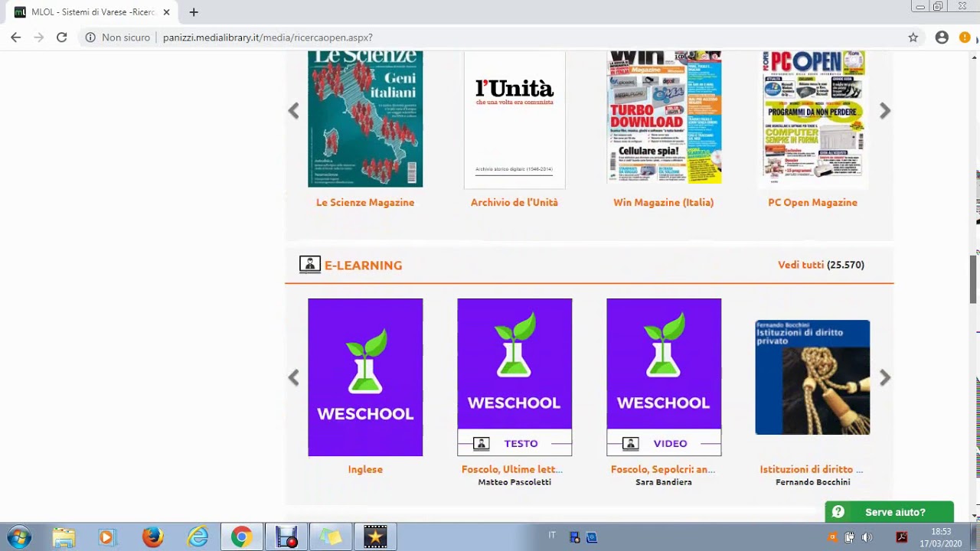Click Weschool thumbnail labeled VIDEO
The height and width of the screenshot is (551, 980).
point(664,377)
